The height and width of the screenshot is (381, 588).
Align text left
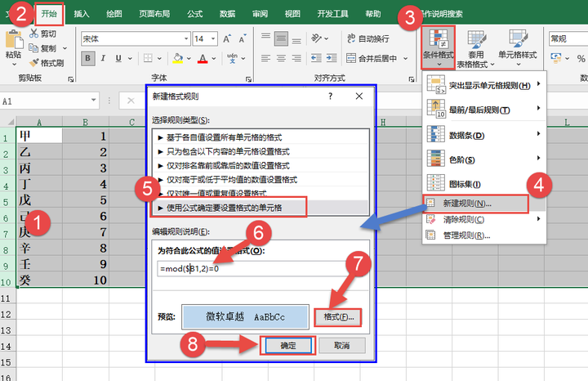(x=266, y=58)
